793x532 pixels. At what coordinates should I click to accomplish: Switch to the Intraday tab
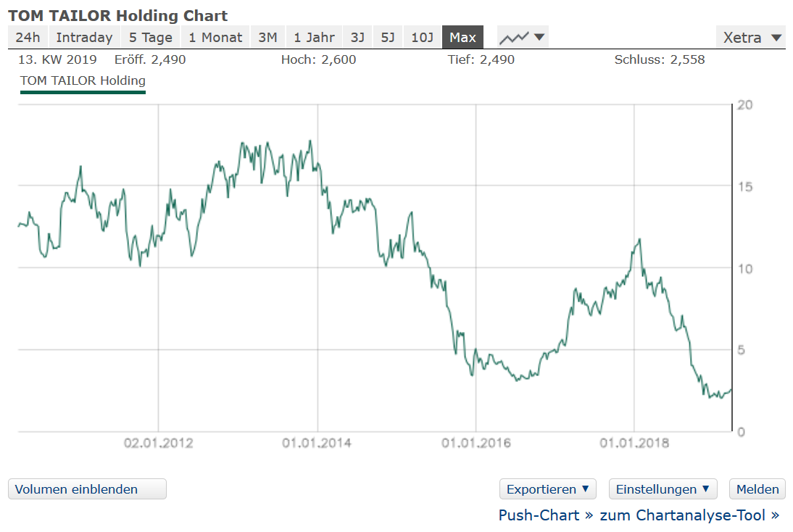tap(85, 38)
